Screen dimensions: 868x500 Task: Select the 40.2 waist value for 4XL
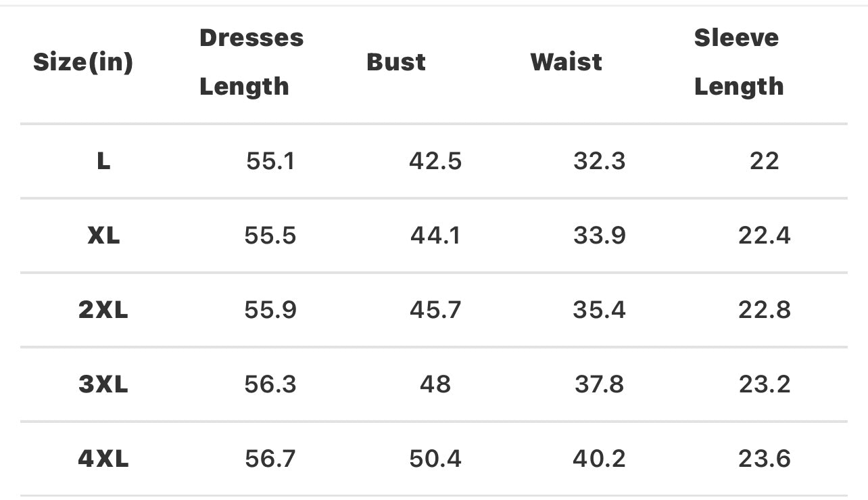[x=599, y=459]
